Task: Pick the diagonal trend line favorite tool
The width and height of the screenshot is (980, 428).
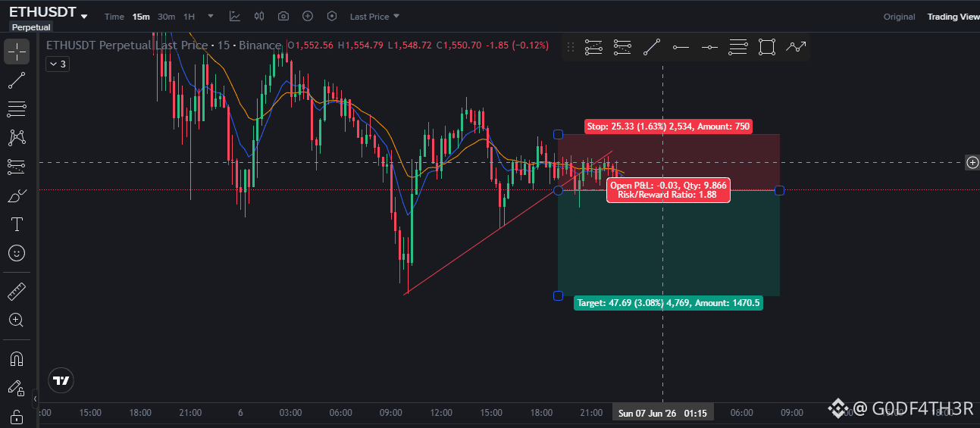Action: pyautogui.click(x=651, y=48)
